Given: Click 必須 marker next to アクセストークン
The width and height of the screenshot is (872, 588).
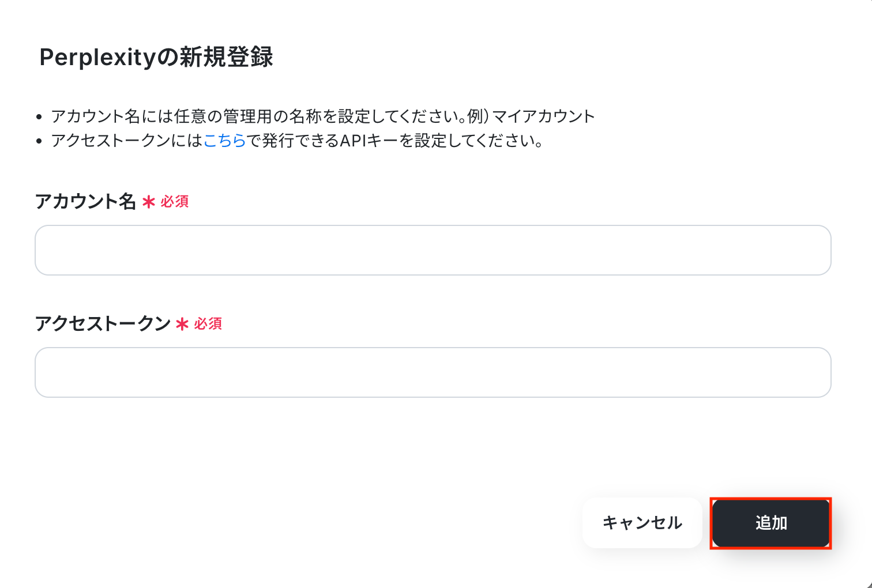Looking at the screenshot, I should [x=208, y=323].
